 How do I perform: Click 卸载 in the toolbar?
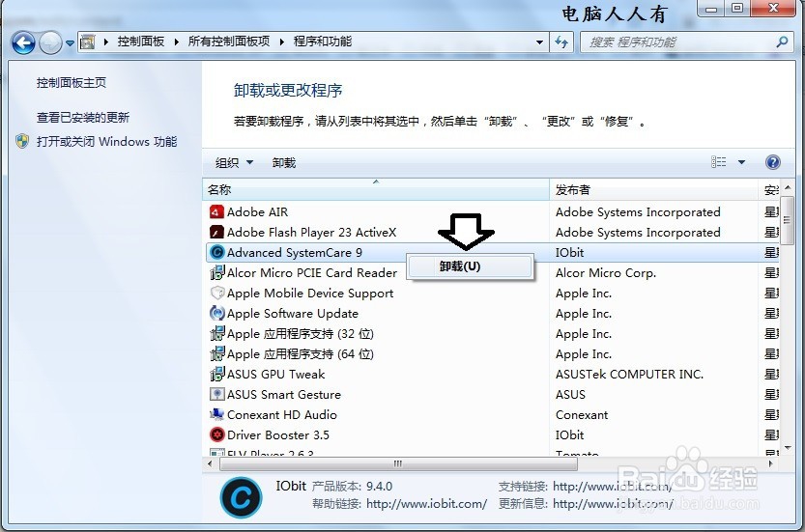[x=284, y=162]
